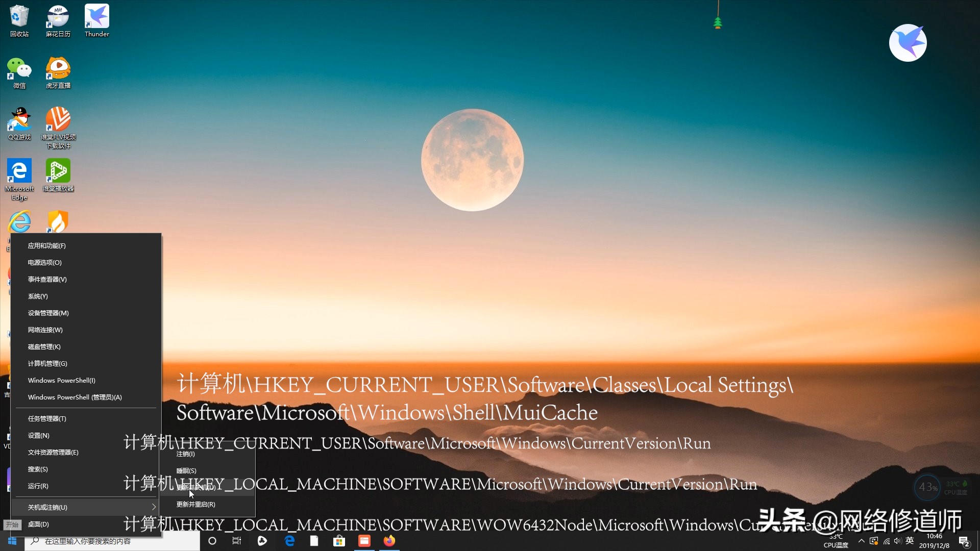Click the Windows Start button
The height and width of the screenshot is (551, 980).
[x=12, y=541]
